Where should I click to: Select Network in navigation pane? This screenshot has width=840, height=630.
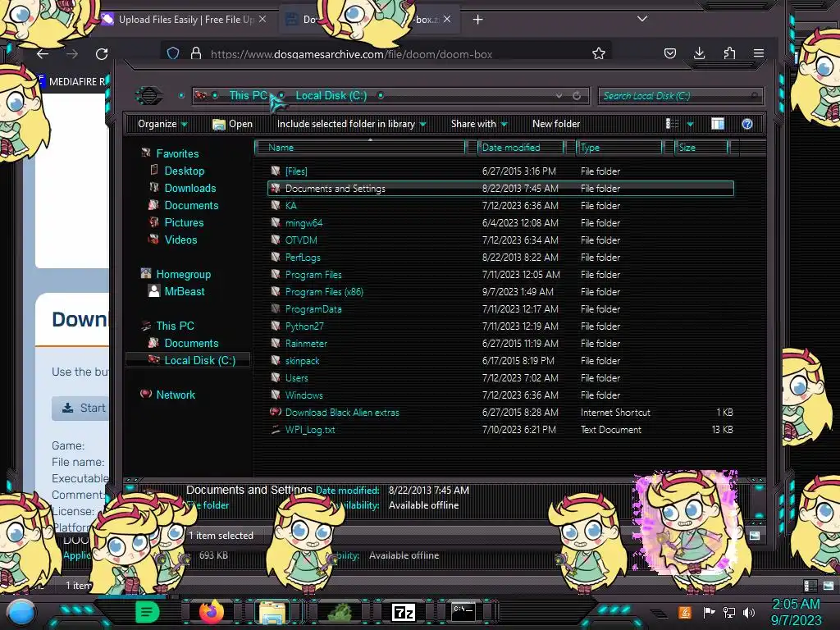point(176,395)
